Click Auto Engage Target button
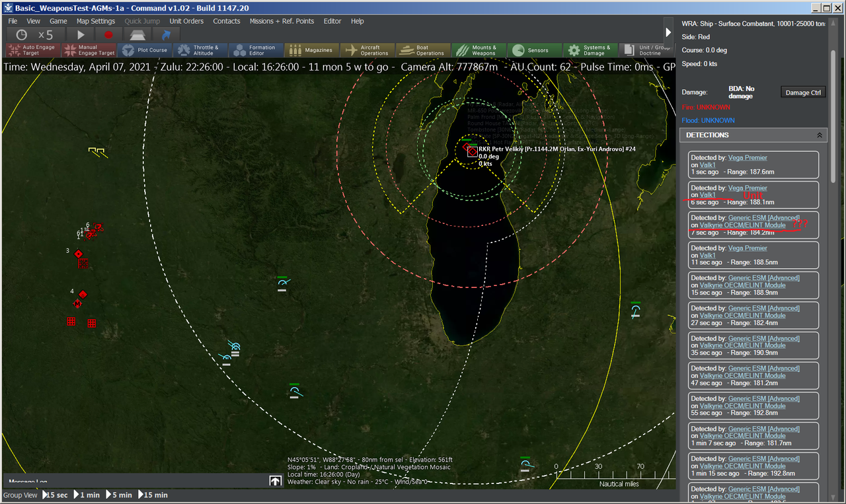Image resolution: width=846 pixels, height=504 pixels. pos(32,50)
